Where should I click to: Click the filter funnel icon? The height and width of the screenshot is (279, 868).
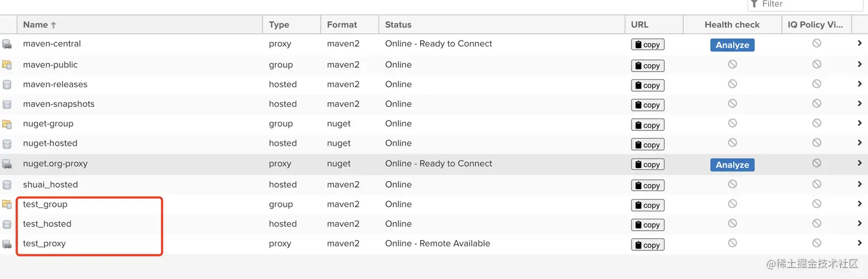click(754, 4)
